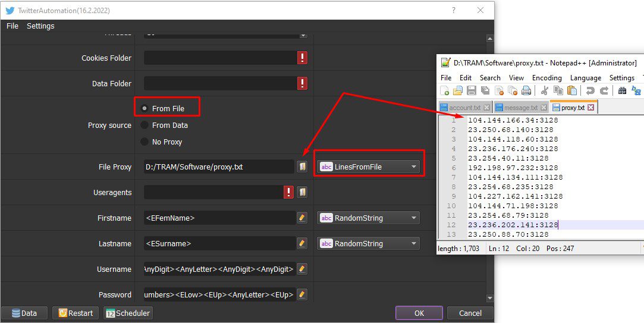Click the Cut scissors icon in Notepad++
644x323 pixels.
point(545,90)
